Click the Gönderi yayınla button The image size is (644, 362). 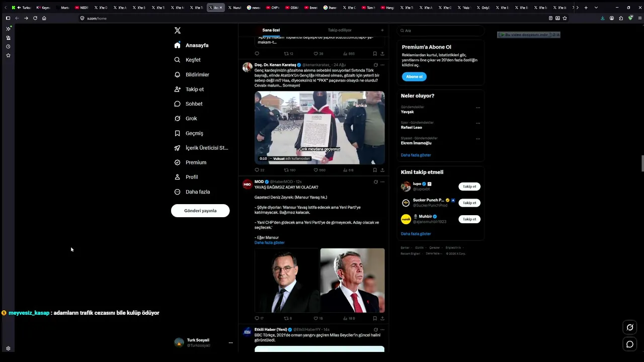click(x=200, y=211)
